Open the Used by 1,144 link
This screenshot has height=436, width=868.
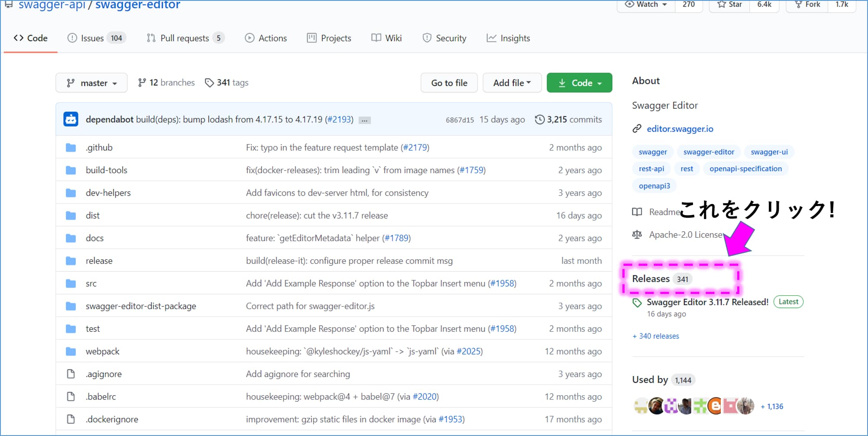pos(664,380)
